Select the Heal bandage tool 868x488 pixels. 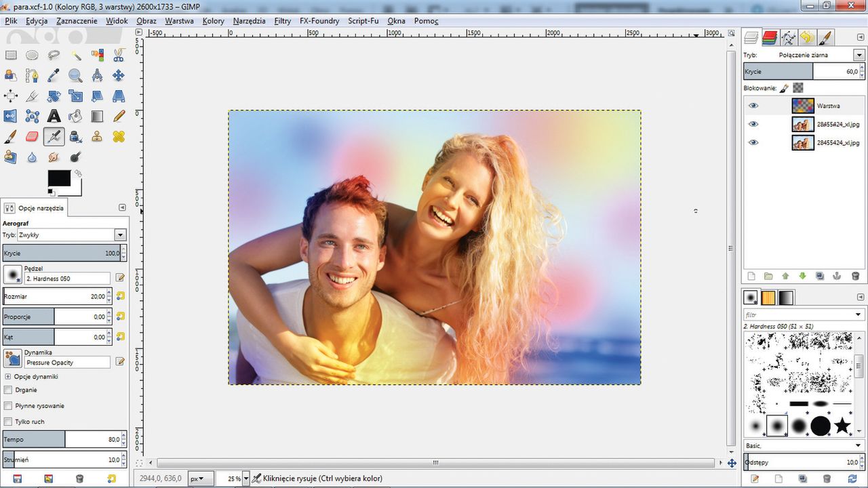click(119, 137)
